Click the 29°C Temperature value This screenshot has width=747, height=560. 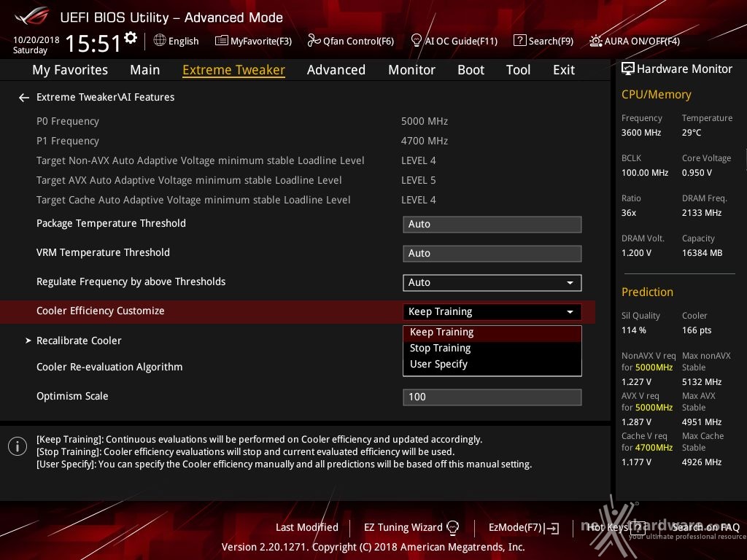pyautogui.click(x=692, y=133)
